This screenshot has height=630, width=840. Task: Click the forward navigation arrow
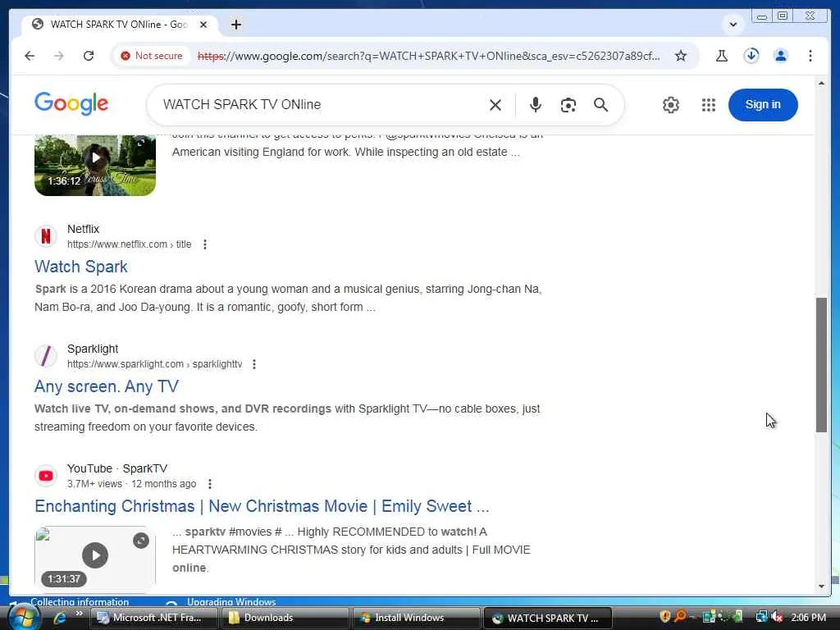coord(58,56)
